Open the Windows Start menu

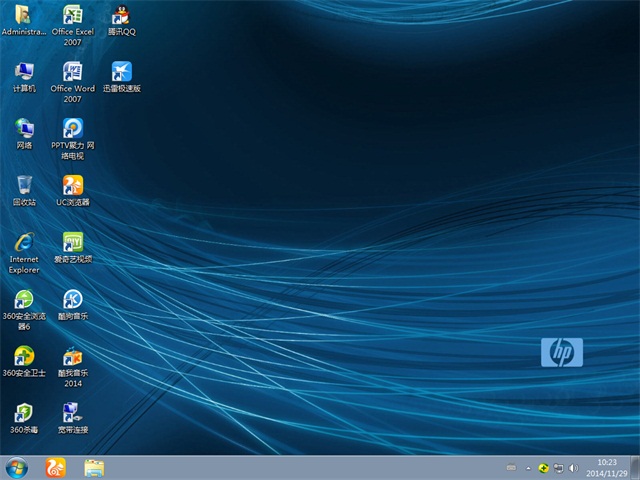click(x=17, y=467)
